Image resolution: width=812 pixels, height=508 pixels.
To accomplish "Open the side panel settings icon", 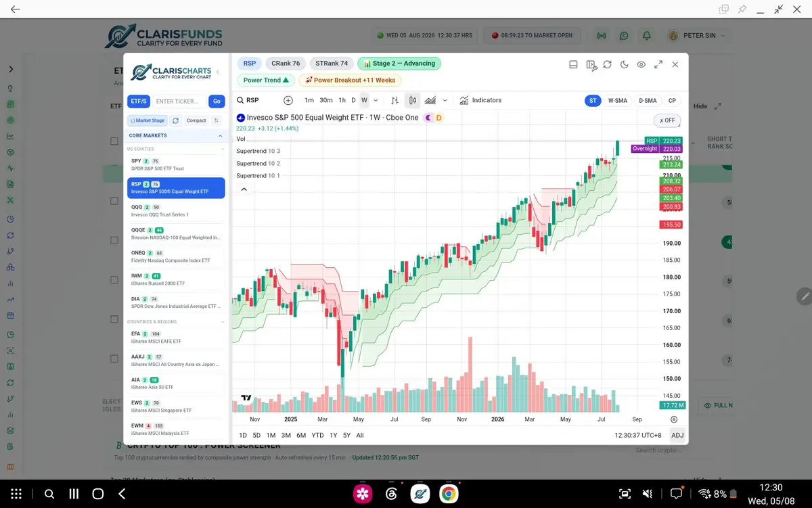I will click(591, 65).
